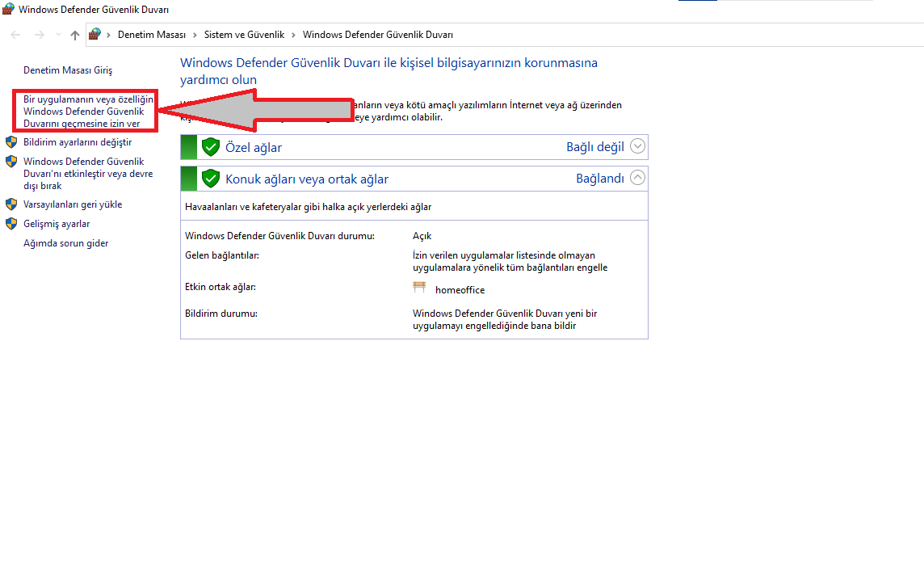924x577 pixels.
Task: Click shield icon beside Varsayılanları geri yükle
Action: click(x=11, y=204)
